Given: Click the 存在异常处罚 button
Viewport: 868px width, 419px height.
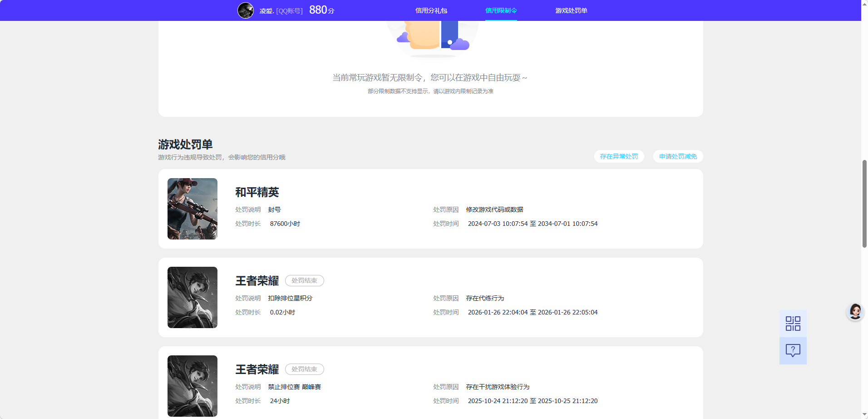Looking at the screenshot, I should pyautogui.click(x=619, y=156).
